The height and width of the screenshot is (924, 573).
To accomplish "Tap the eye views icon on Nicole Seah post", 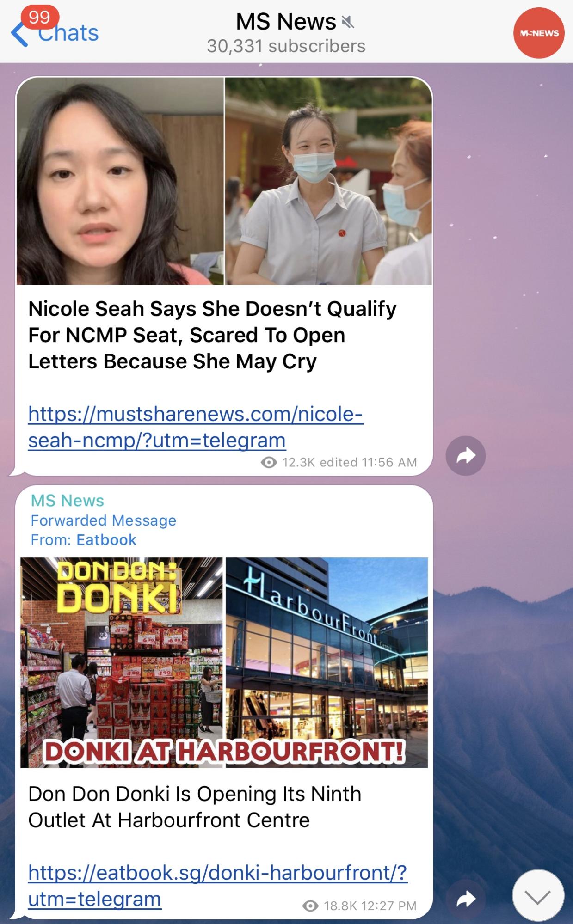I will (x=269, y=462).
